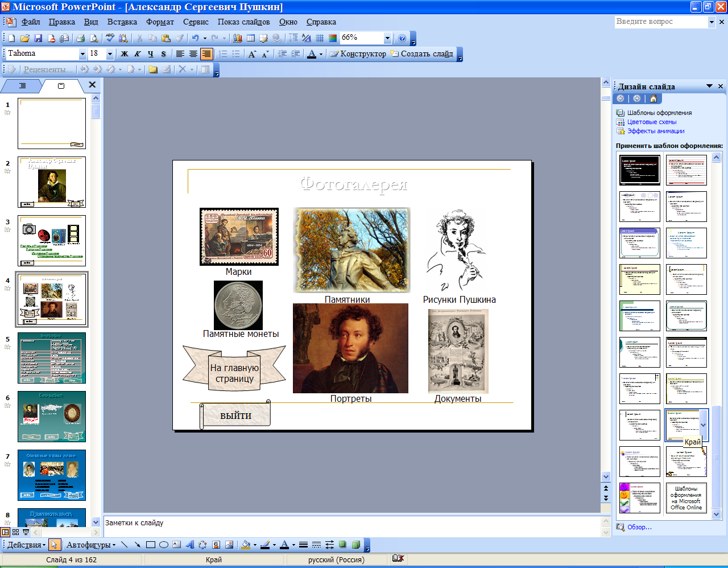Viewport: 728px width, 568px height.
Task: Click the Print icon in the toolbar
Action: click(x=80, y=38)
